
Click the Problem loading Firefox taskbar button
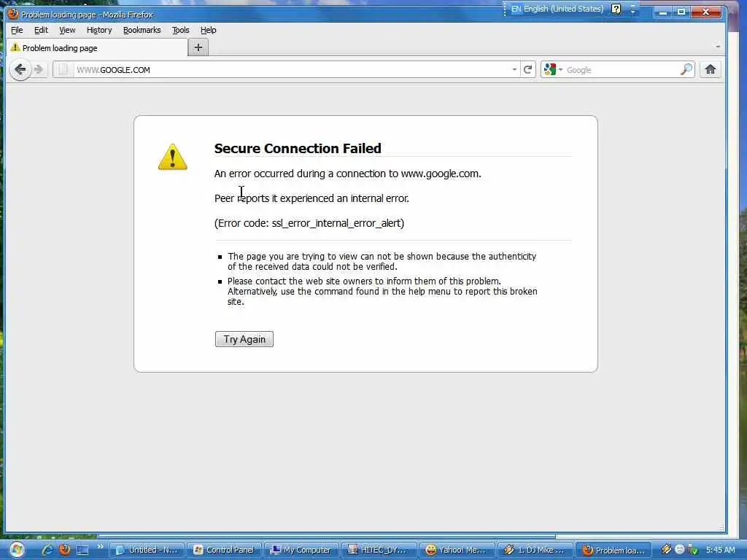pyautogui.click(x=613, y=550)
